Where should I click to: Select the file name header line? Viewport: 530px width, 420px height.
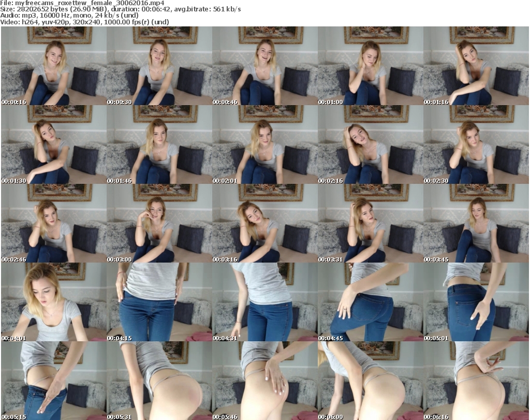(x=82, y=3)
